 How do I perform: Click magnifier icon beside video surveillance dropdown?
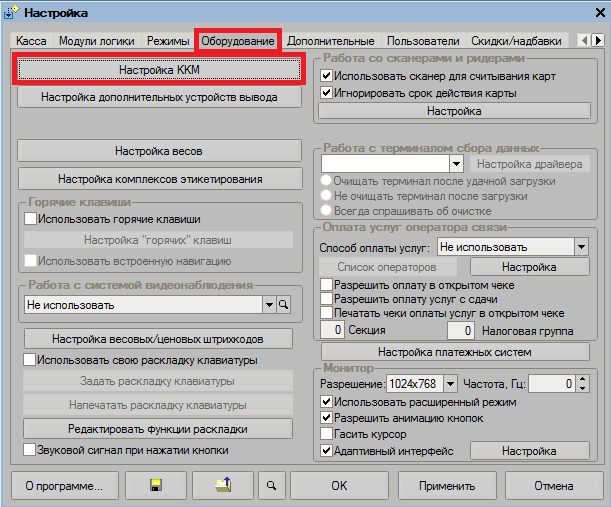283,305
